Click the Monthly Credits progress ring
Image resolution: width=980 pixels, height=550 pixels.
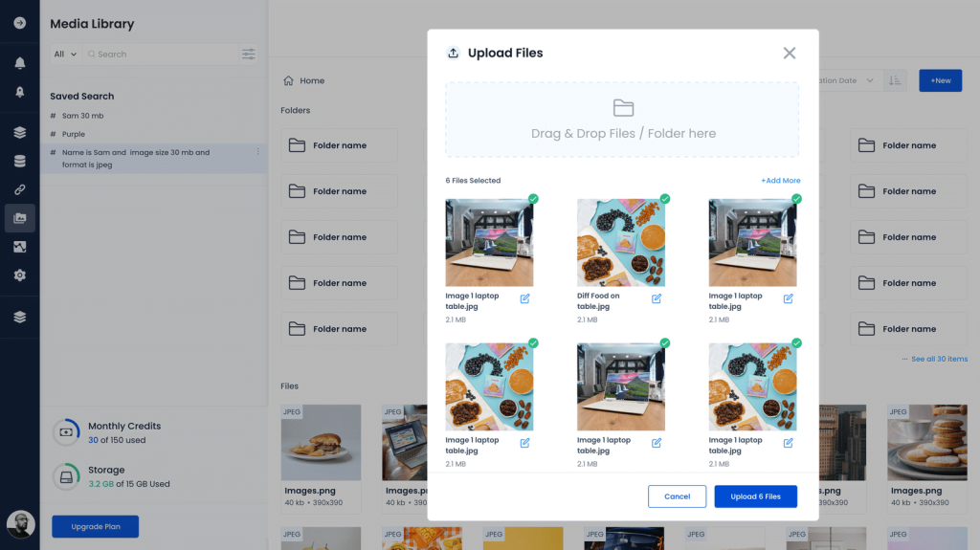pos(66,432)
